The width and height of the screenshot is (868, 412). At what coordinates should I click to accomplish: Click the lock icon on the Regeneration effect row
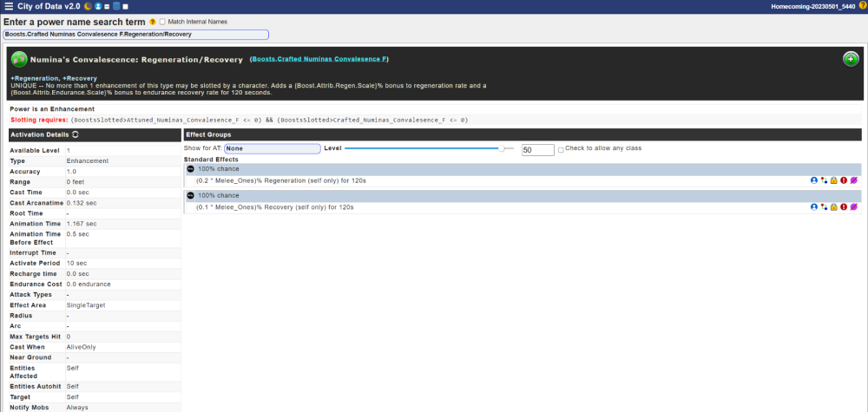pyautogui.click(x=833, y=180)
